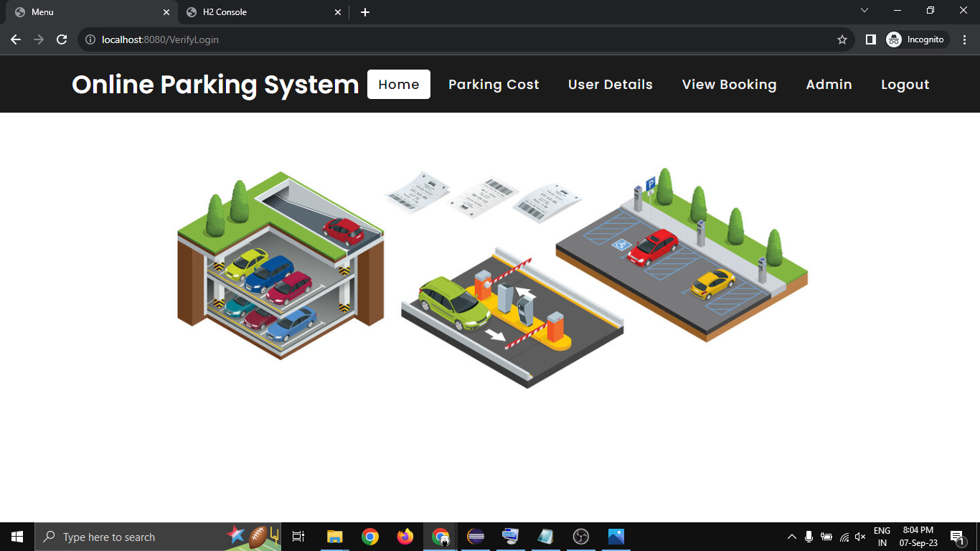The height and width of the screenshot is (551, 980).
Task: Open the Parking Cost menu item
Action: coord(494,85)
